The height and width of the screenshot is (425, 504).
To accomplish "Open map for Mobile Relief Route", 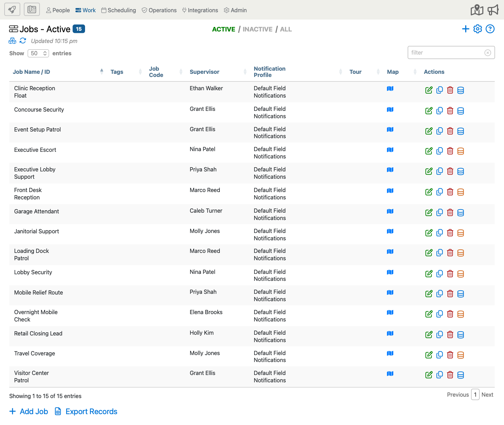I will [390, 293].
